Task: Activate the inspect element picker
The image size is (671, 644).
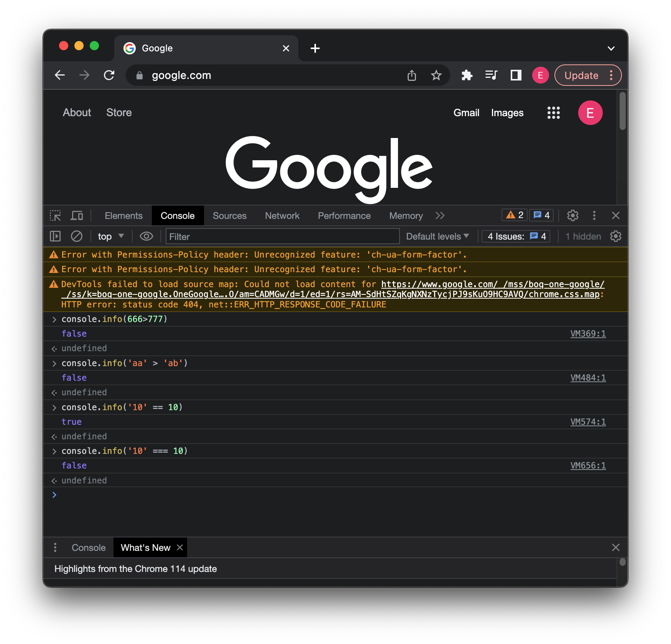Action: [55, 215]
